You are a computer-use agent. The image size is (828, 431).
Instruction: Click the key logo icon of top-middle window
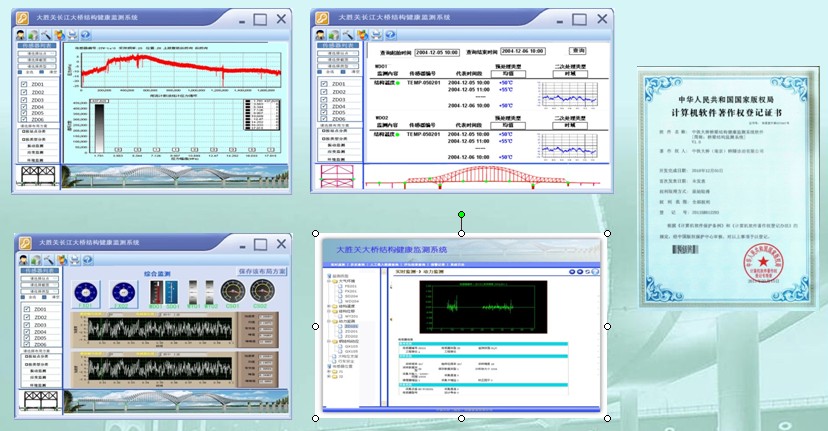(324, 17)
